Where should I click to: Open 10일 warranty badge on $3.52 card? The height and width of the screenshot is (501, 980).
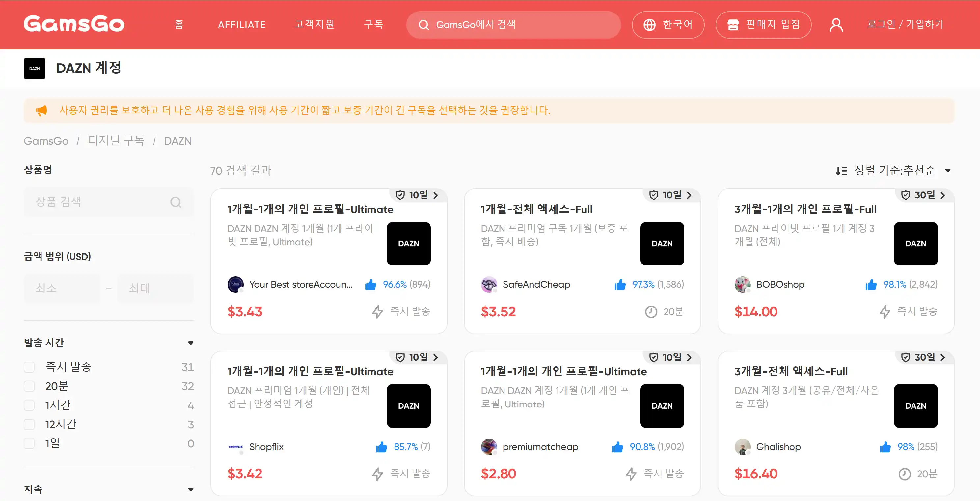coord(671,195)
